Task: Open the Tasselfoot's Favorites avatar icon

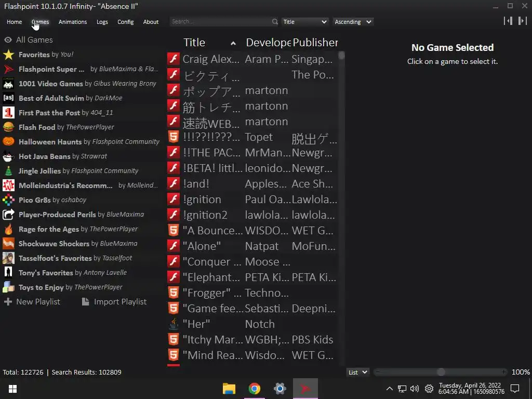Action: (x=8, y=259)
